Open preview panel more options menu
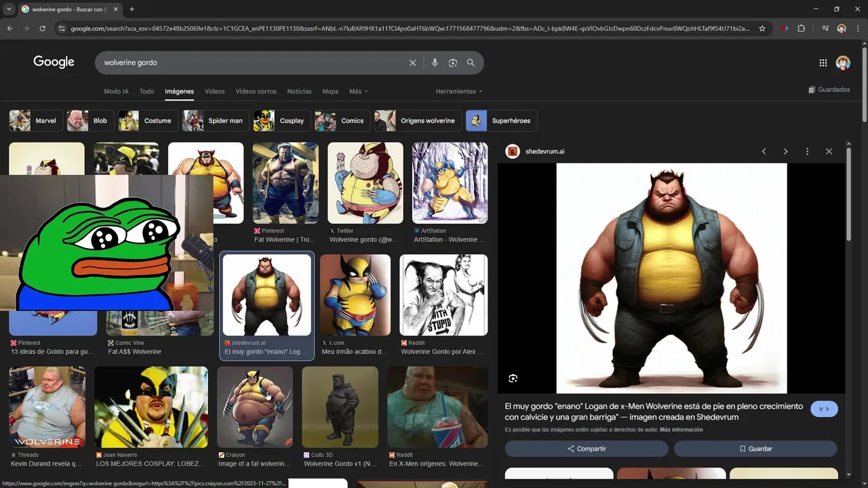Viewport: 868px width, 488px height. pos(807,151)
